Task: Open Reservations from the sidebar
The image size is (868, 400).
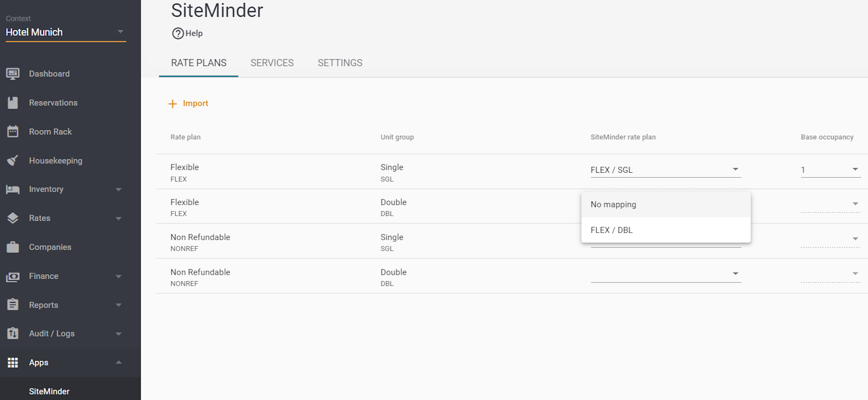Action: [53, 103]
